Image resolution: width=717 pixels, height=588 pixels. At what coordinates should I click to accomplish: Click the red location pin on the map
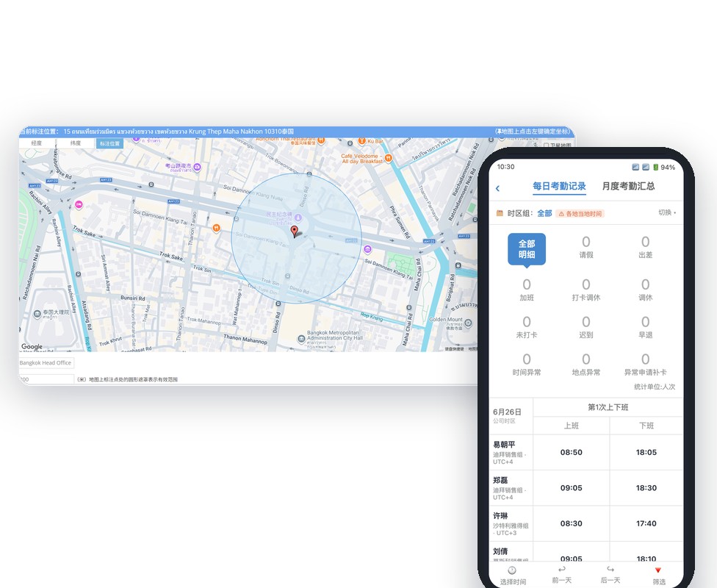click(x=295, y=232)
